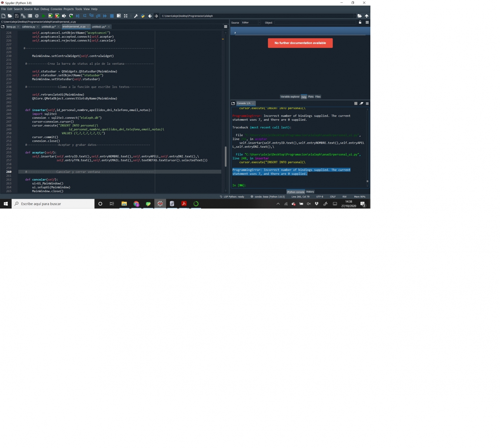Open the Windows notification center

[363, 204]
